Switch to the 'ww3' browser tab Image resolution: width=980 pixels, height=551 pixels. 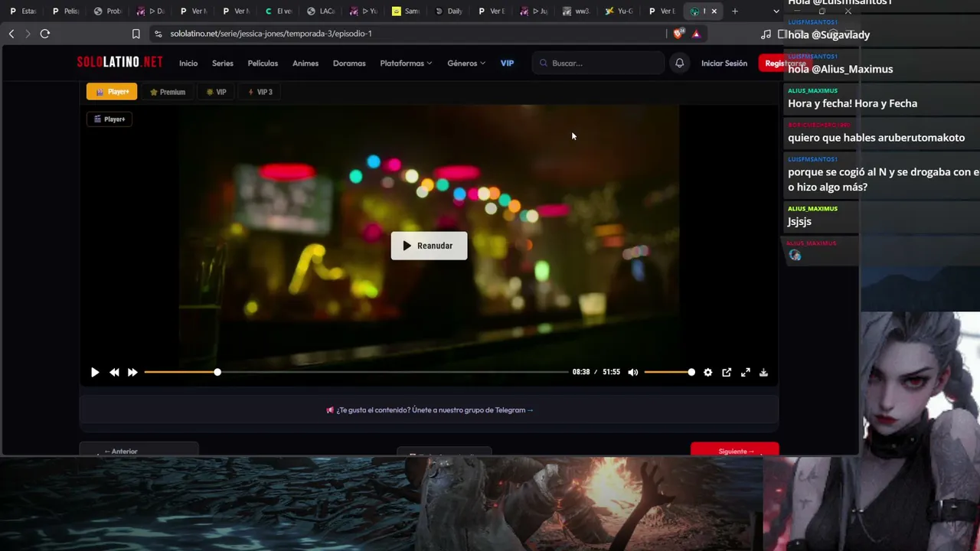576,11
